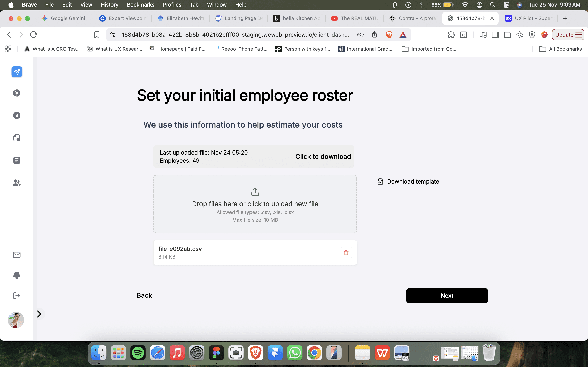Go Back to the previous step
The height and width of the screenshot is (367, 588).
click(144, 295)
